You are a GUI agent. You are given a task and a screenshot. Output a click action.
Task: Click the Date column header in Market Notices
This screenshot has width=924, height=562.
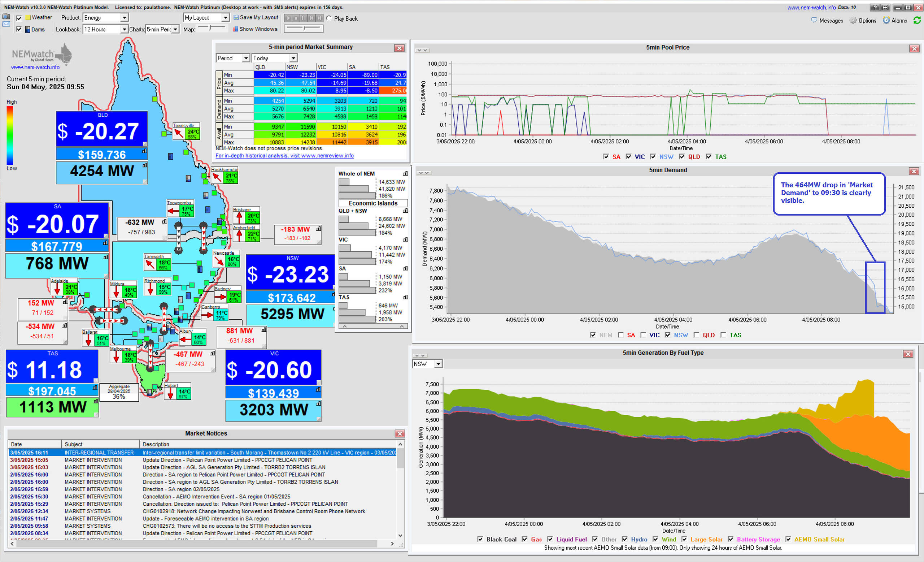(35, 444)
